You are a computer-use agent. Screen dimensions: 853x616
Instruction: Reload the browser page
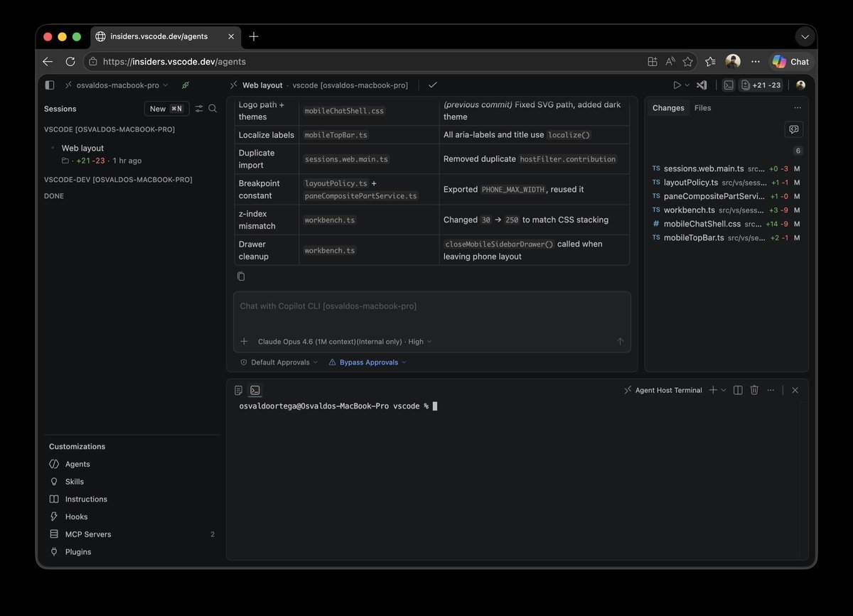(x=70, y=62)
